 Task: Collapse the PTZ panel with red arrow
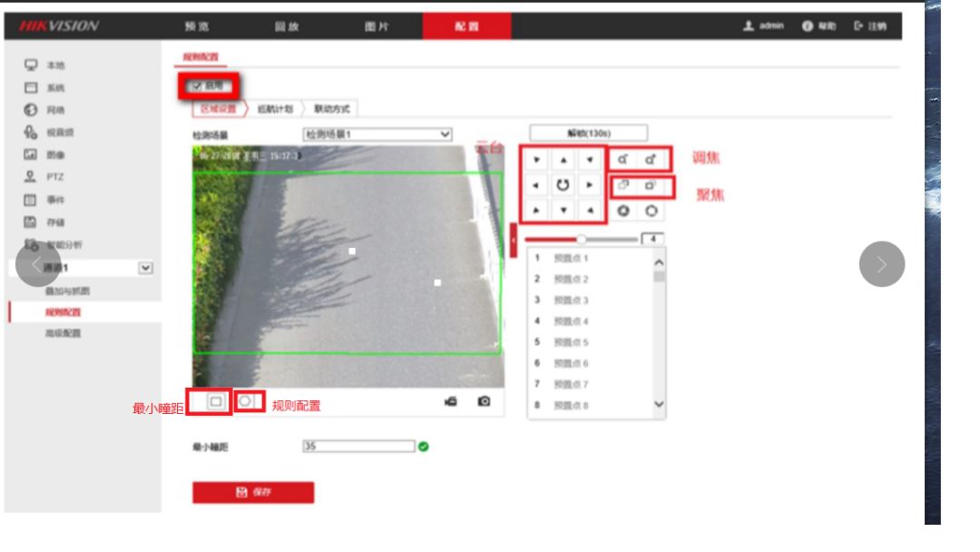514,240
